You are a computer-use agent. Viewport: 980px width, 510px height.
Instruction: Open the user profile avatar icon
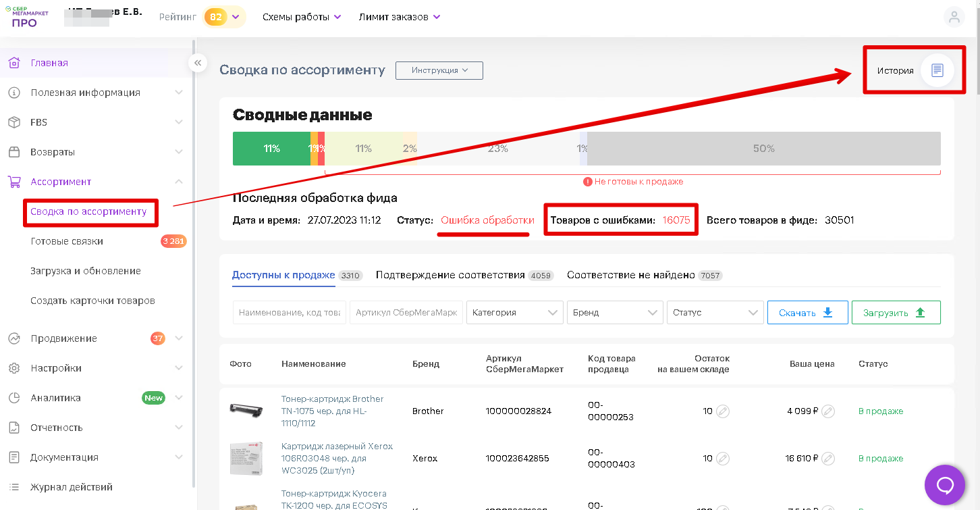pyautogui.click(x=954, y=18)
